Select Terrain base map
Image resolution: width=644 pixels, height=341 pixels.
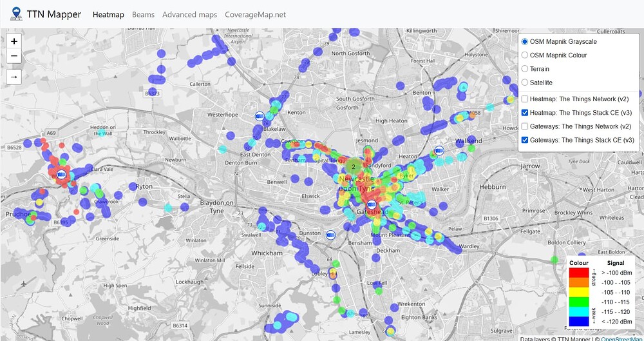tap(524, 69)
